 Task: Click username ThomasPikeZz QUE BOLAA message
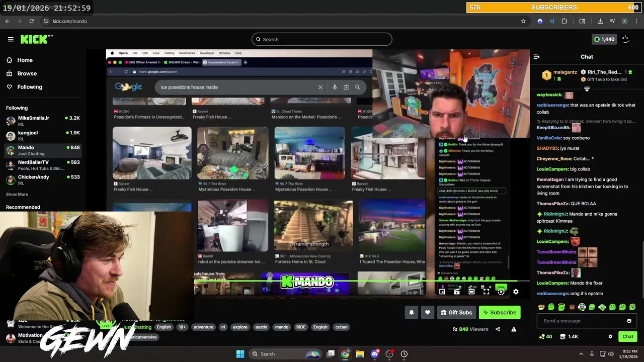click(x=552, y=204)
